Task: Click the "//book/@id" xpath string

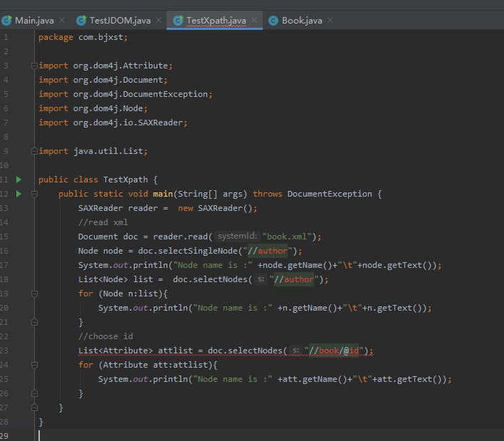Action: [x=334, y=351]
